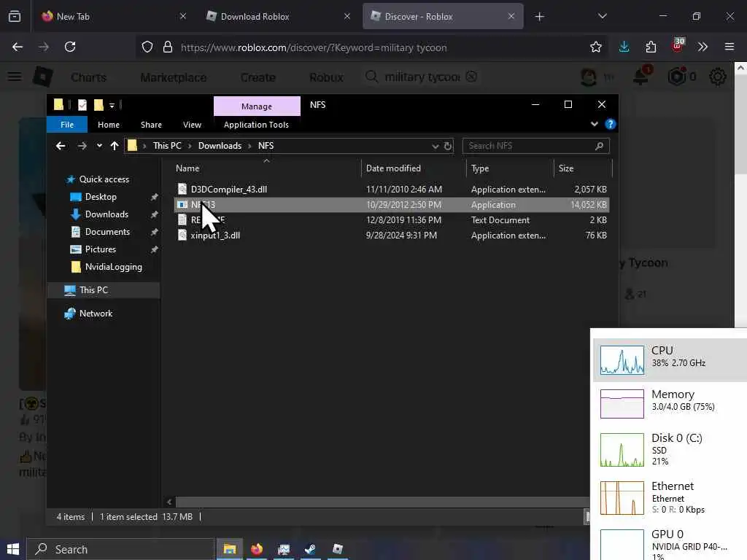Switch to the View ribbon tab
Viewport: 747px width, 560px height.
pos(192,124)
